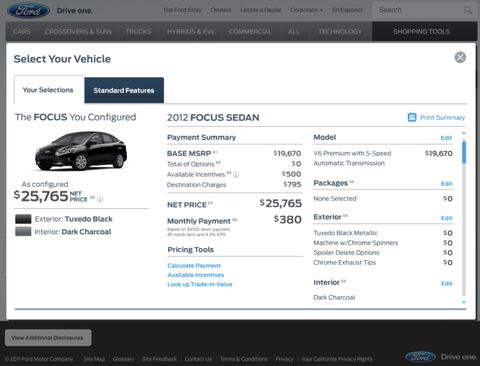Open the Site Feedback footer link
This screenshot has height=366, width=480.
click(159, 359)
